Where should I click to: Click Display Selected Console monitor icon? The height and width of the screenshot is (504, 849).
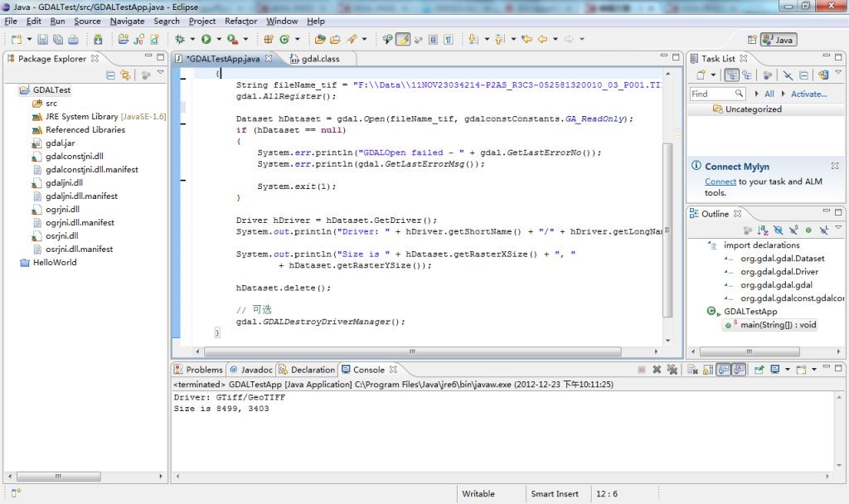(x=775, y=370)
